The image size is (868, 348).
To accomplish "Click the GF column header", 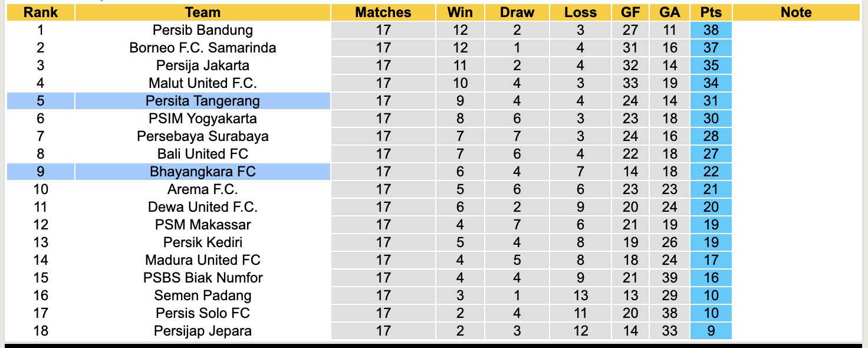I will 630,12.
